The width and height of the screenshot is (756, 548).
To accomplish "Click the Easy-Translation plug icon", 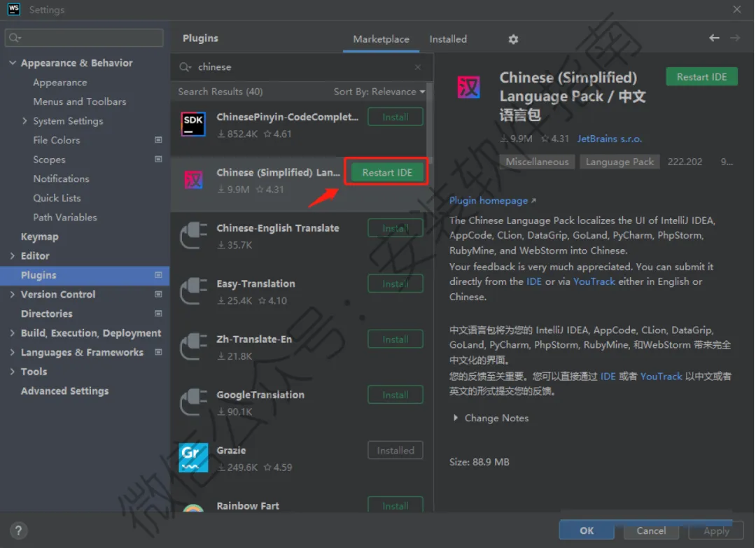I will [193, 291].
